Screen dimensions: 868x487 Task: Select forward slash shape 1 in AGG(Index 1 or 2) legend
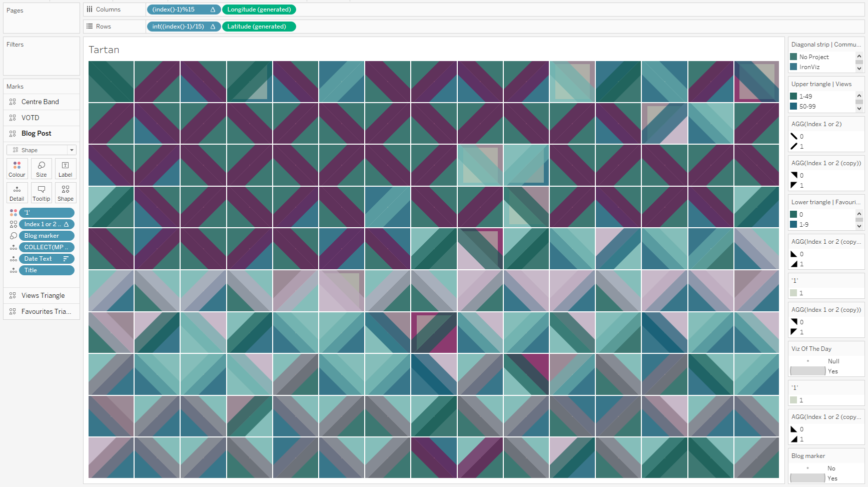794,146
